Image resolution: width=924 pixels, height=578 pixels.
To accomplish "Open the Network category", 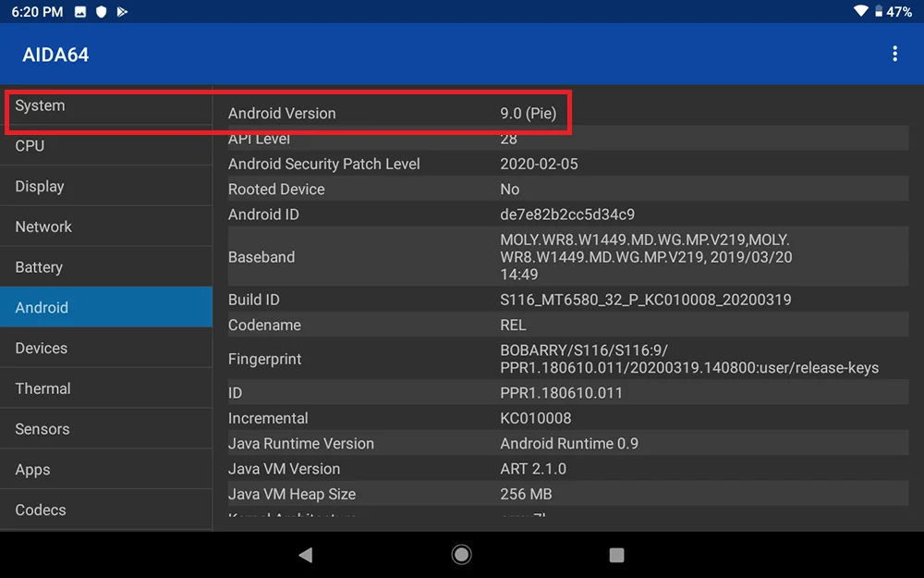I will pyautogui.click(x=106, y=227).
